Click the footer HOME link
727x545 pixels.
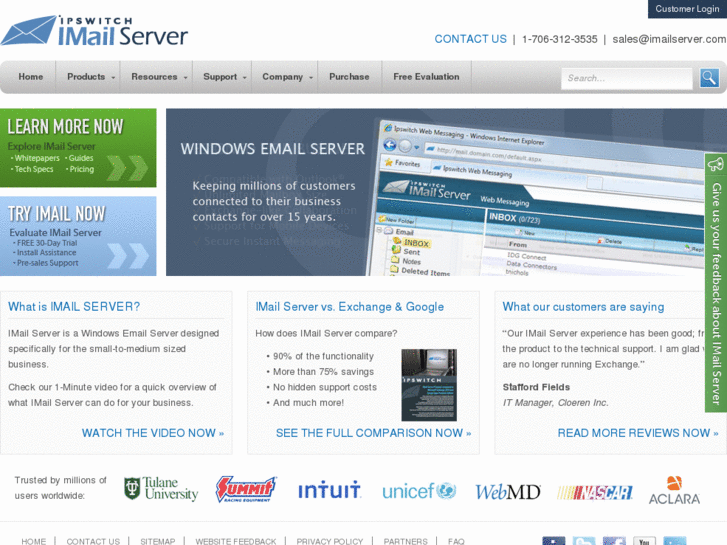[34, 541]
